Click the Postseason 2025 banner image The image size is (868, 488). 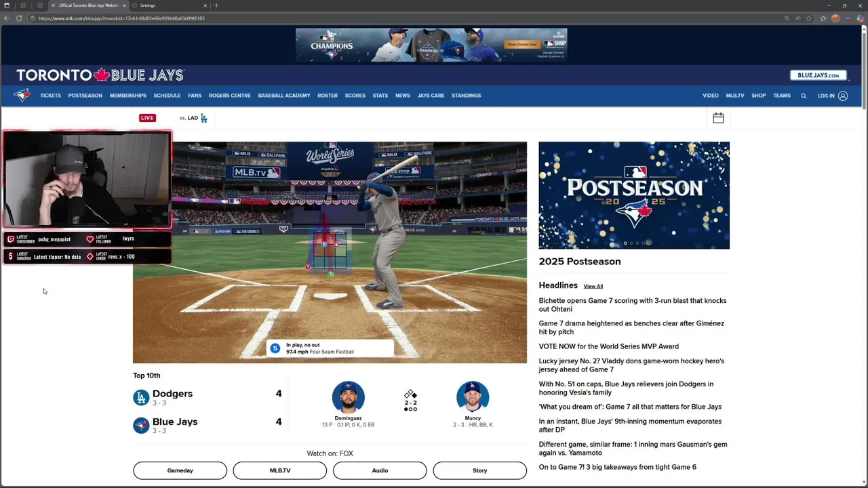[x=634, y=195]
